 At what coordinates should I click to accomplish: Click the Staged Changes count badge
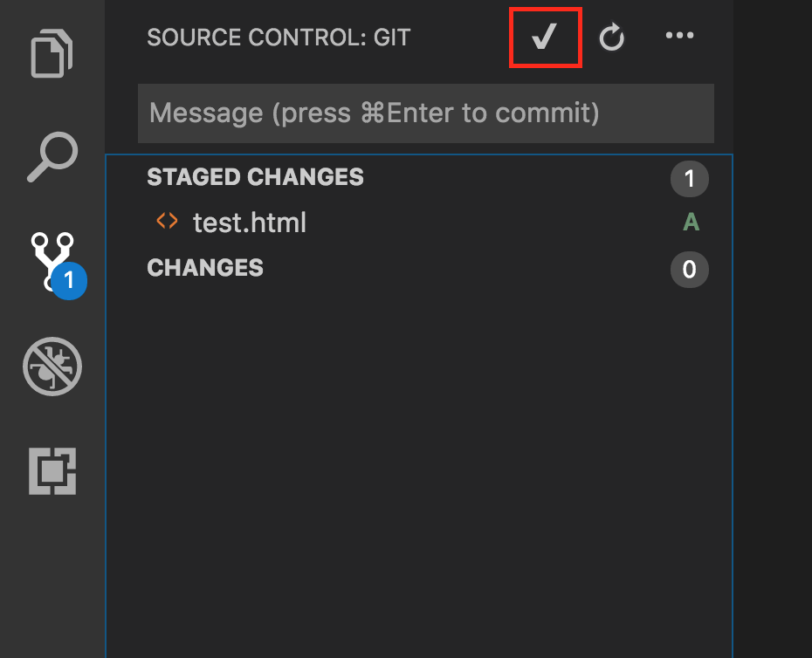pyautogui.click(x=689, y=180)
